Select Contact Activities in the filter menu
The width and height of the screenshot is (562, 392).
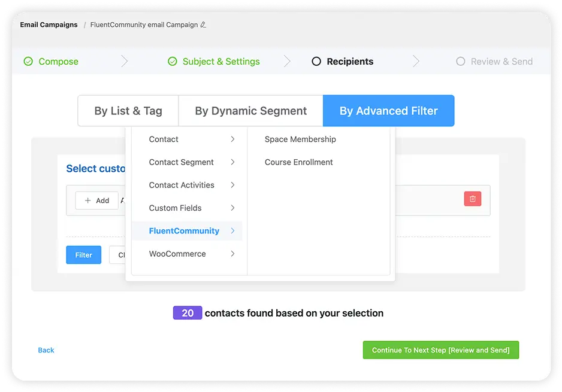tap(187, 185)
